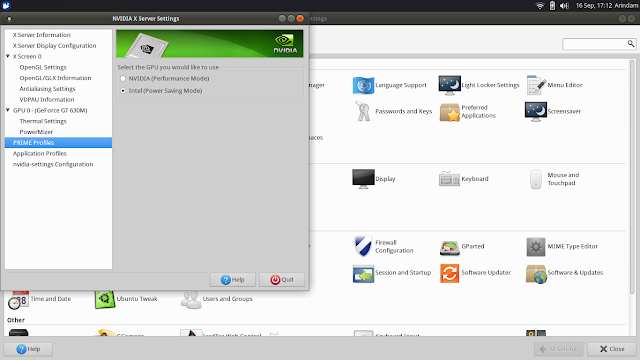The height and width of the screenshot is (360, 640).
Task: Launch the Ubuntu Tweak icon
Action: pos(104,299)
